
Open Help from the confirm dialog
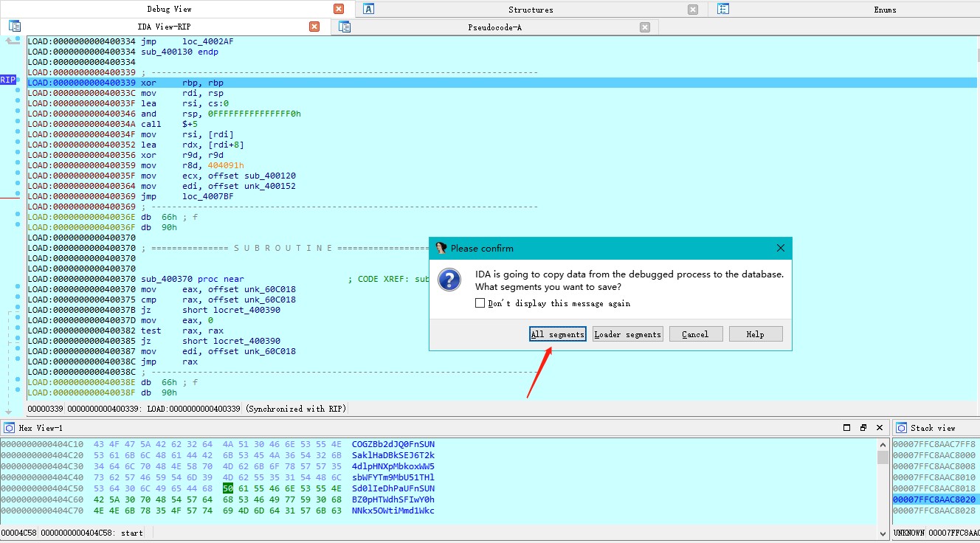click(755, 334)
